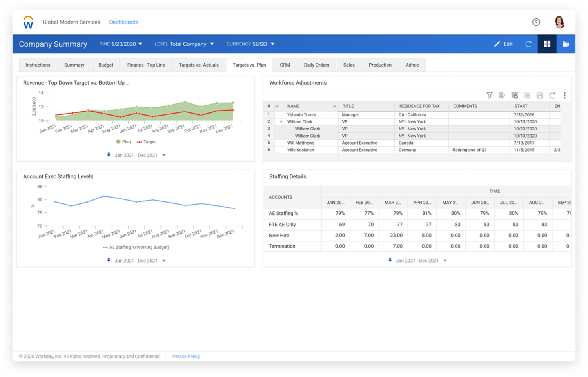This screenshot has width=588, height=377.
Task: Click the Edit button
Action: [x=503, y=44]
